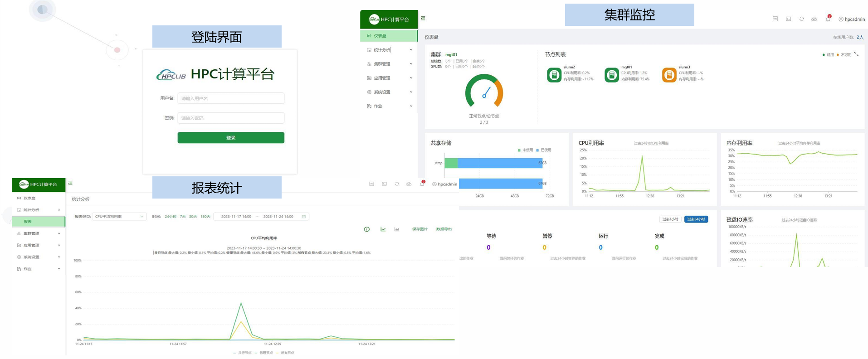Click the notification bell in the cluster monitoring header
The image size is (868, 359).
click(828, 19)
